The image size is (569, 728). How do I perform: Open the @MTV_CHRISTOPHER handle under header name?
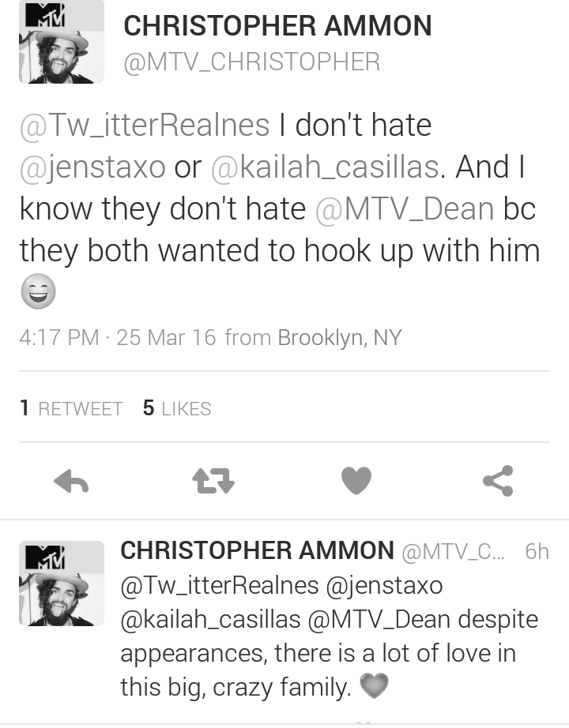pos(252,62)
